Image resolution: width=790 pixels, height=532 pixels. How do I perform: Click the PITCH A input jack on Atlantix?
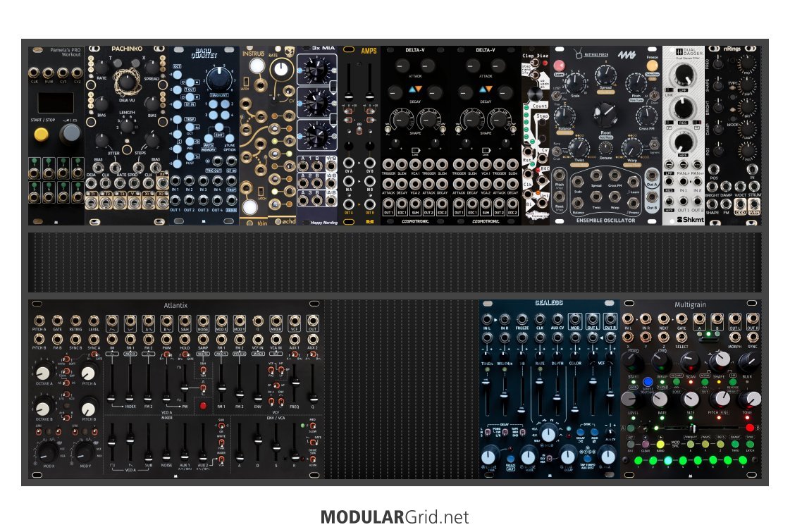point(39,321)
